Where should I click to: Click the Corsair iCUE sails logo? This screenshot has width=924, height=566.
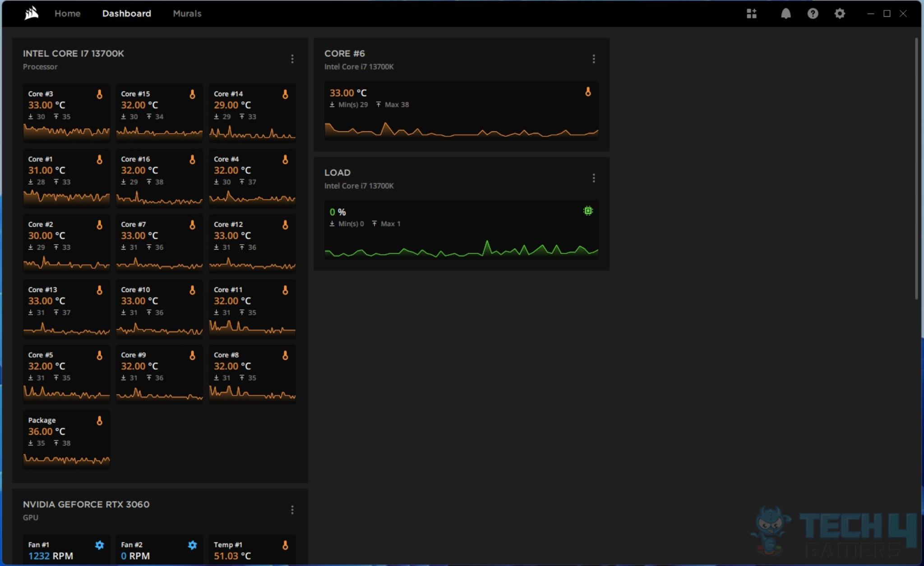point(31,14)
